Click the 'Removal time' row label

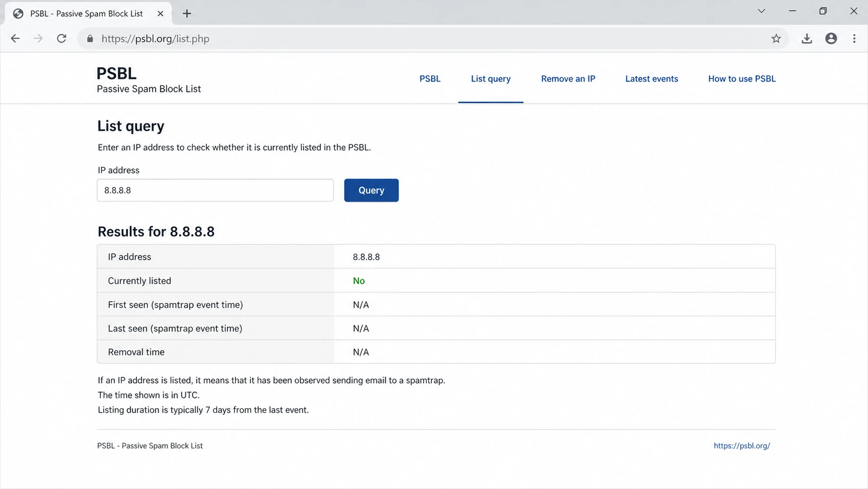click(x=136, y=352)
